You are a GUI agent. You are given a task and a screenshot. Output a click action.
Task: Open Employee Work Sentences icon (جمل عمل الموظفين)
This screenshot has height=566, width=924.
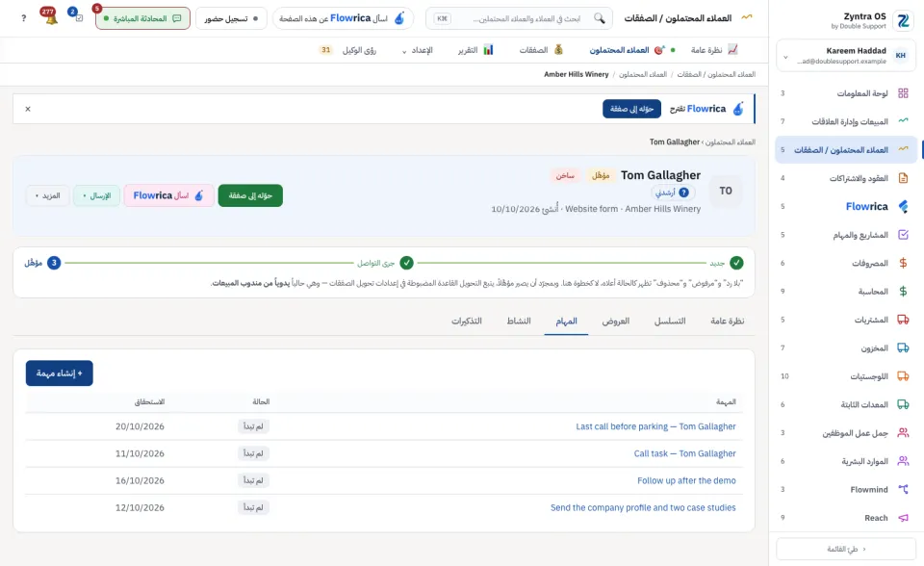click(903, 433)
